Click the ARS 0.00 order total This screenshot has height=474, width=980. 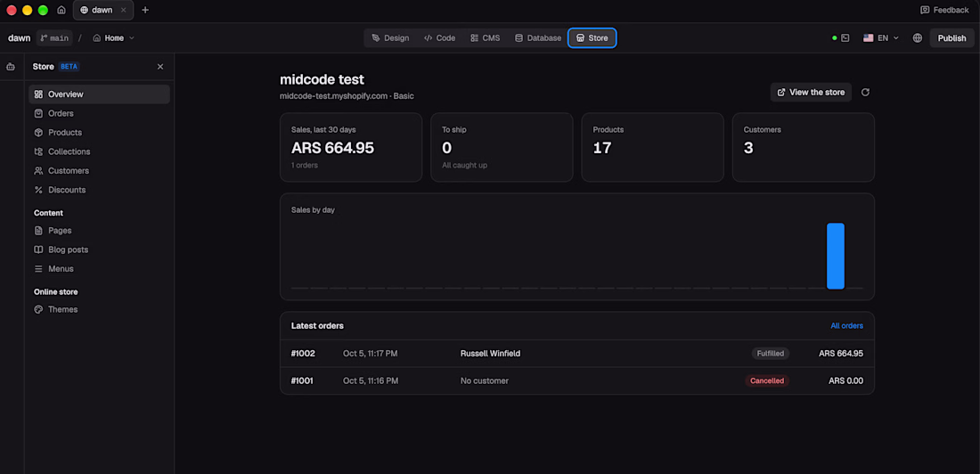[845, 380]
